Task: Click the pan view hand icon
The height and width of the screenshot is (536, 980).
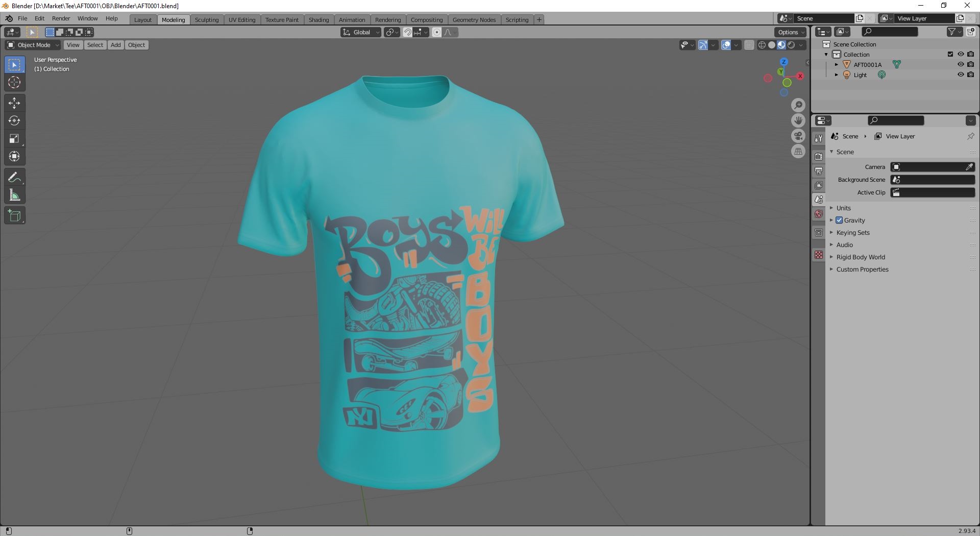Action: pyautogui.click(x=798, y=120)
